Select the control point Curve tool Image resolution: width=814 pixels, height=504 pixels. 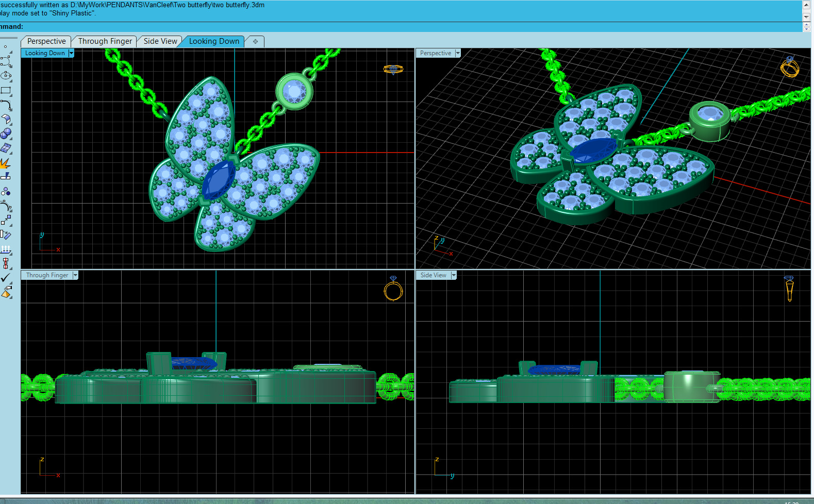pyautogui.click(x=6, y=61)
